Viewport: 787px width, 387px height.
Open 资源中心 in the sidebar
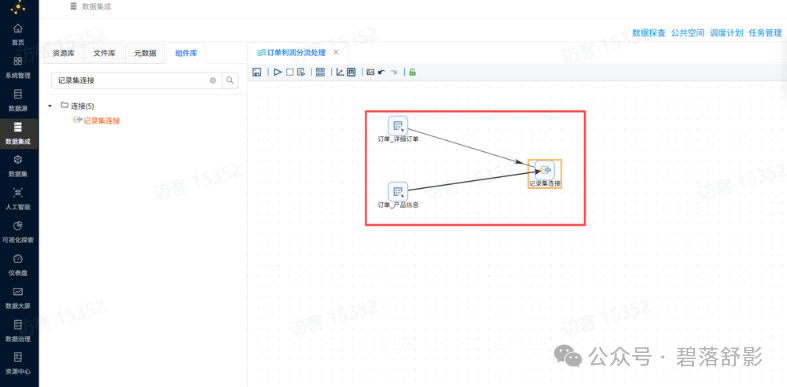[x=18, y=363]
